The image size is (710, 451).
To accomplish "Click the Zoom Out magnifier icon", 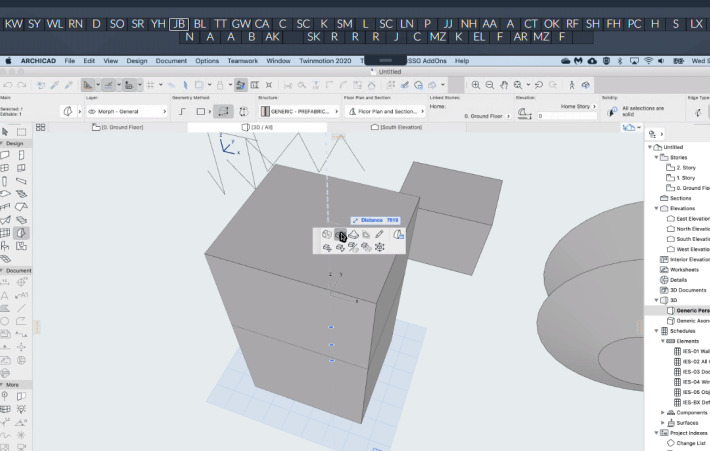I will (489, 85).
